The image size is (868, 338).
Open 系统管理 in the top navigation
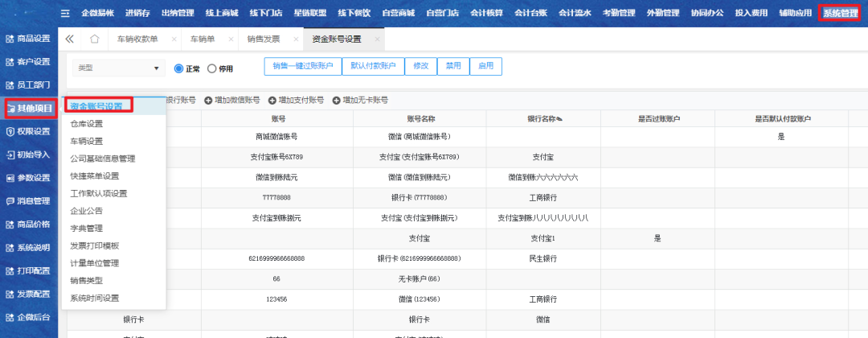click(841, 13)
